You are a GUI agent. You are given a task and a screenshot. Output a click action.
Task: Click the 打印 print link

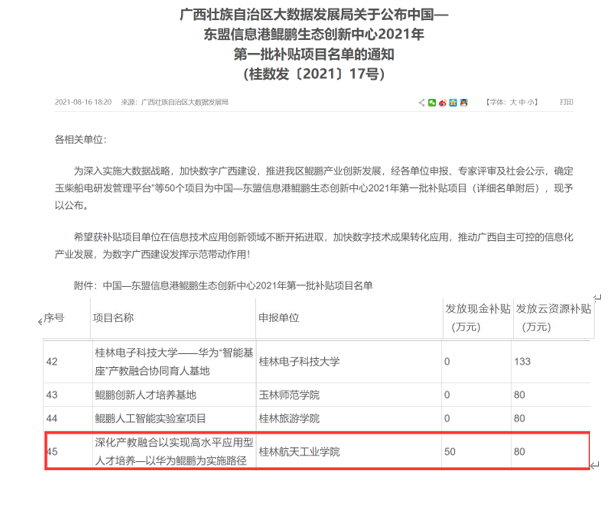pyautogui.click(x=567, y=102)
